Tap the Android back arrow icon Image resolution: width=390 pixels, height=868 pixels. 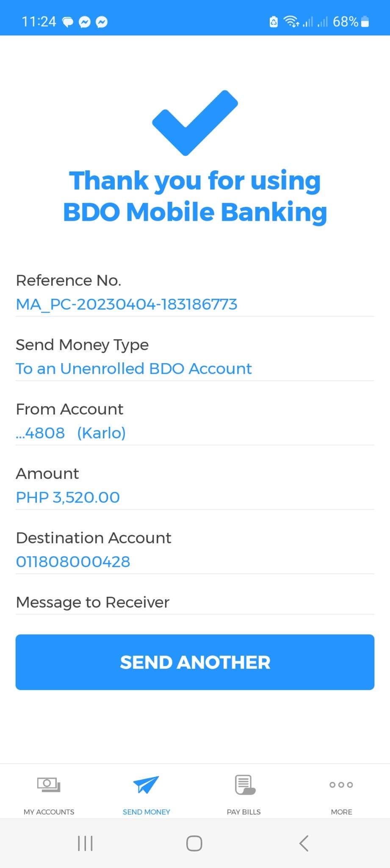(x=304, y=843)
